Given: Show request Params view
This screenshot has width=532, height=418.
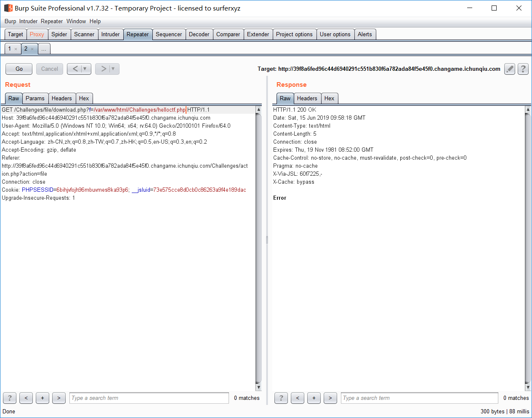Looking at the screenshot, I should point(35,98).
